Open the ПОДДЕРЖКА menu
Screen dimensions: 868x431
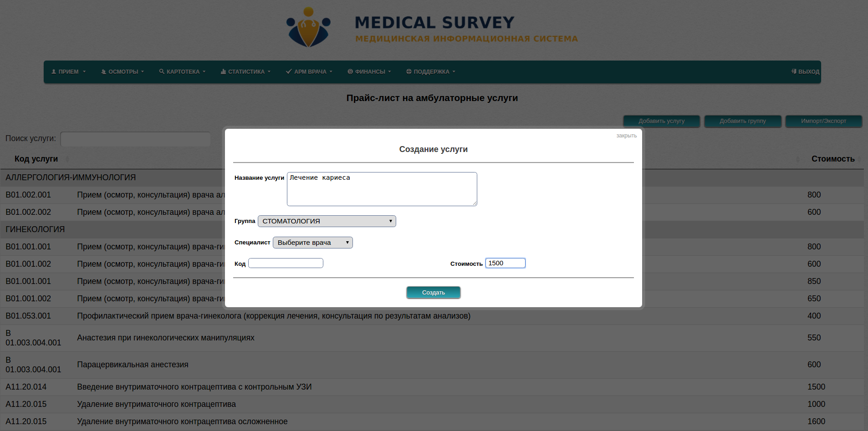pyautogui.click(x=431, y=72)
